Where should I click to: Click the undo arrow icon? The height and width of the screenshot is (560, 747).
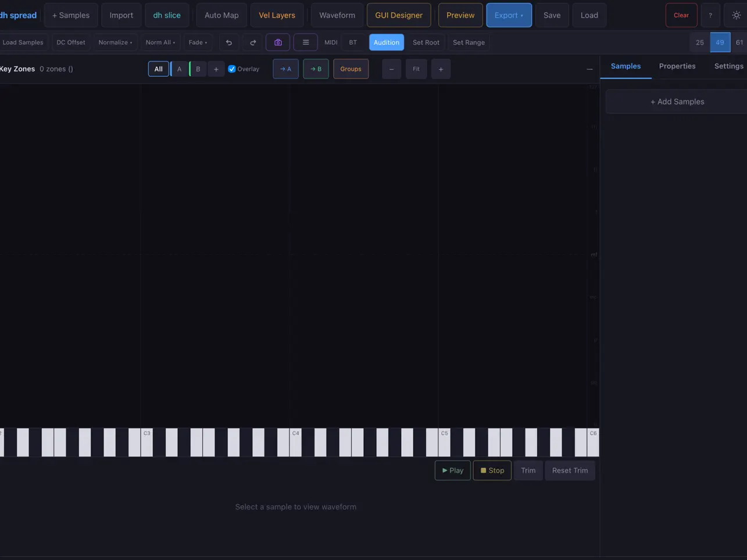pos(228,42)
